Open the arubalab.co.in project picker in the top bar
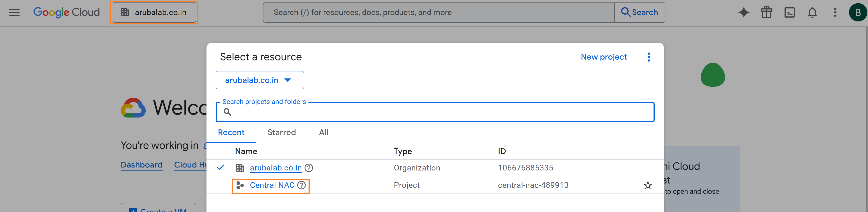Screen dimensions: 868x212 [154, 13]
